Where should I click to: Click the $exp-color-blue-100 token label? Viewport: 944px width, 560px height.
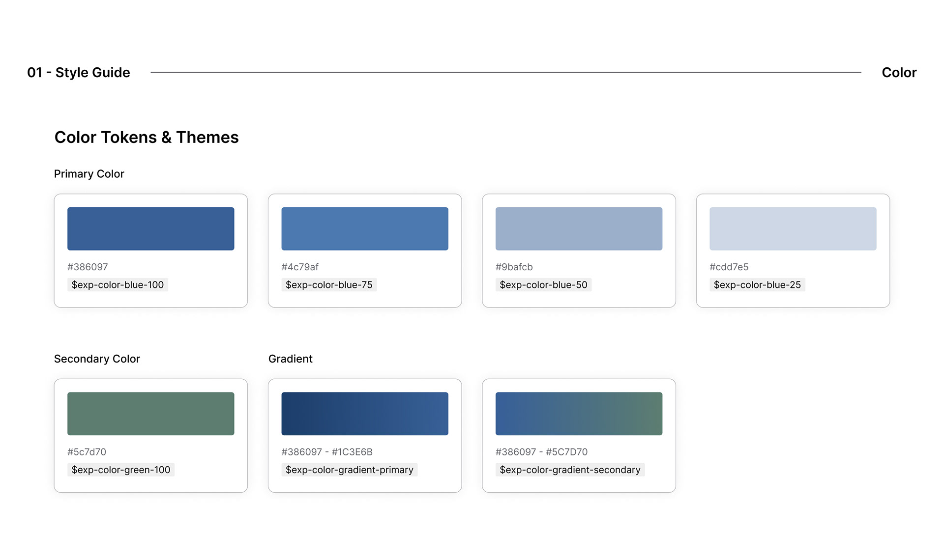click(x=118, y=285)
